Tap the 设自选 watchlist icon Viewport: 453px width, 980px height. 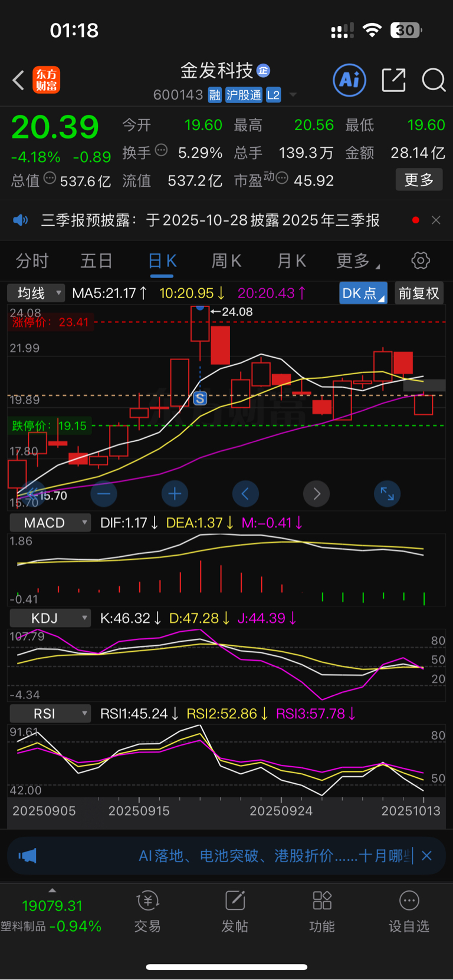click(409, 900)
